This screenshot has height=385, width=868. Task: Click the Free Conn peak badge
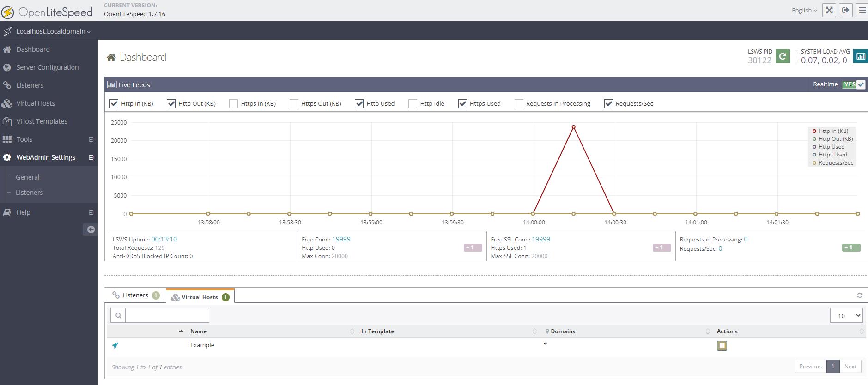473,248
